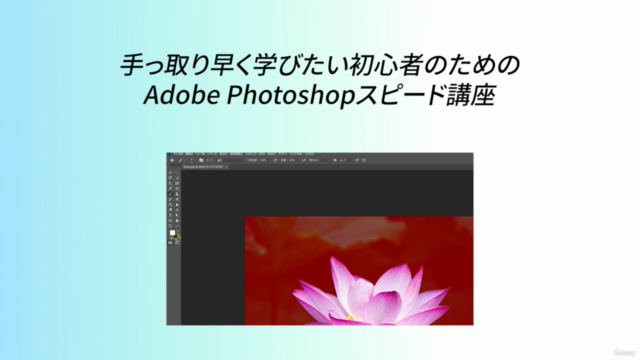Select the Lasso tool
Image resolution: width=640 pixels, height=360 pixels.
coord(170,178)
